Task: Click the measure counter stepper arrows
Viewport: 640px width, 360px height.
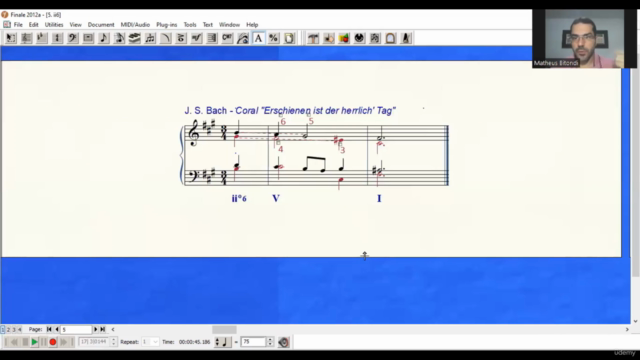Action: [x=113, y=342]
